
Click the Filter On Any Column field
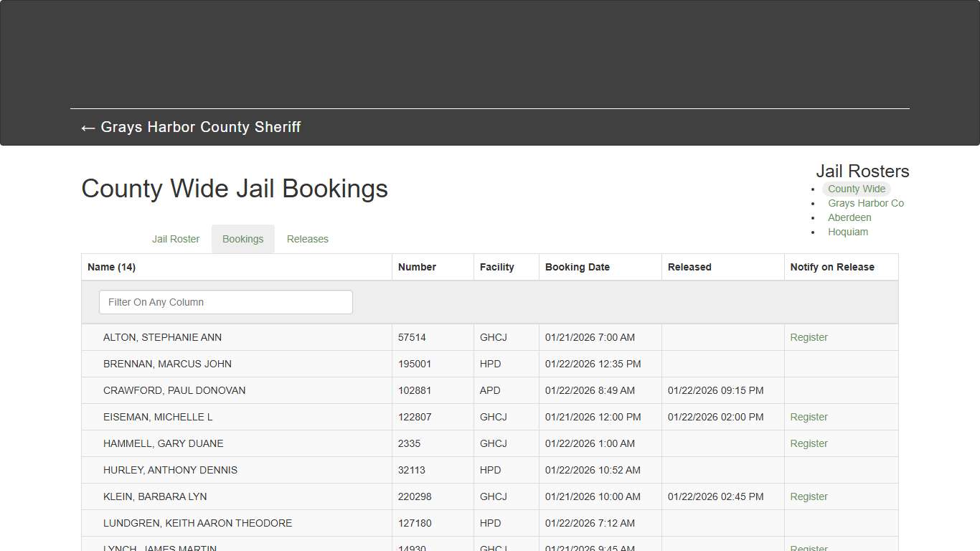pos(225,302)
